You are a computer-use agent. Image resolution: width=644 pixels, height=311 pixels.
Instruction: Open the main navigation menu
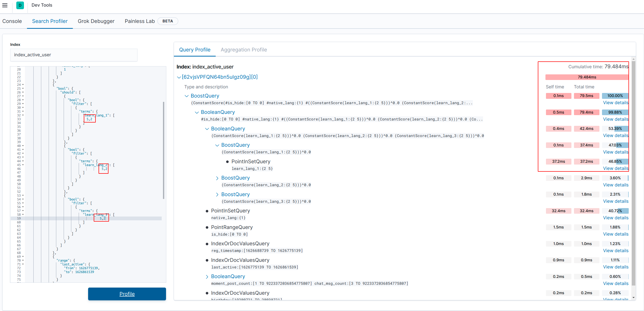[5, 5]
